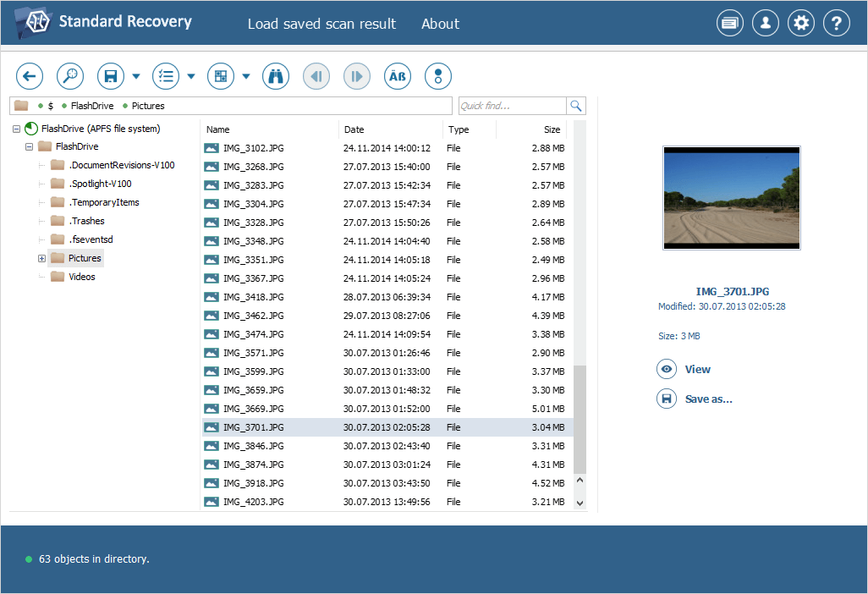
Task: Click the Quick find search field
Action: 511,106
